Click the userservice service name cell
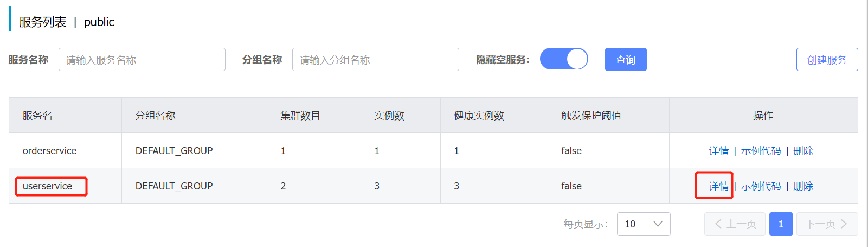868x247 pixels. (48, 186)
